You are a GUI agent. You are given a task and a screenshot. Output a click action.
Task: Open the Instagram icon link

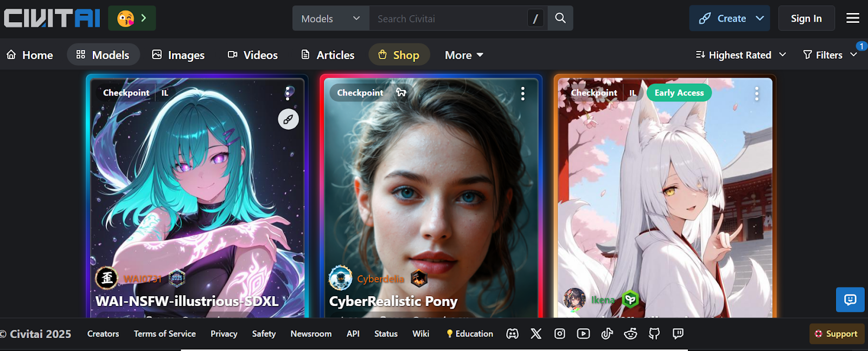[x=560, y=334]
